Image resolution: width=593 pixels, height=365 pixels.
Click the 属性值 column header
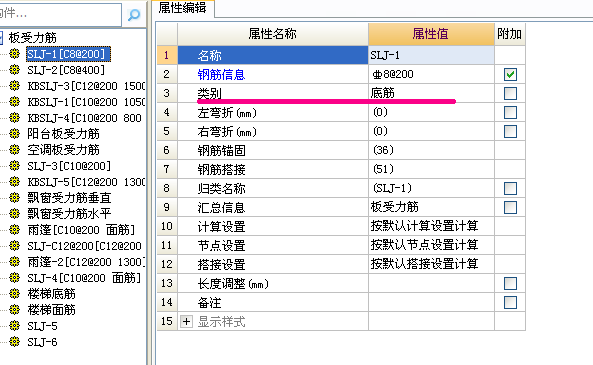tap(431, 34)
